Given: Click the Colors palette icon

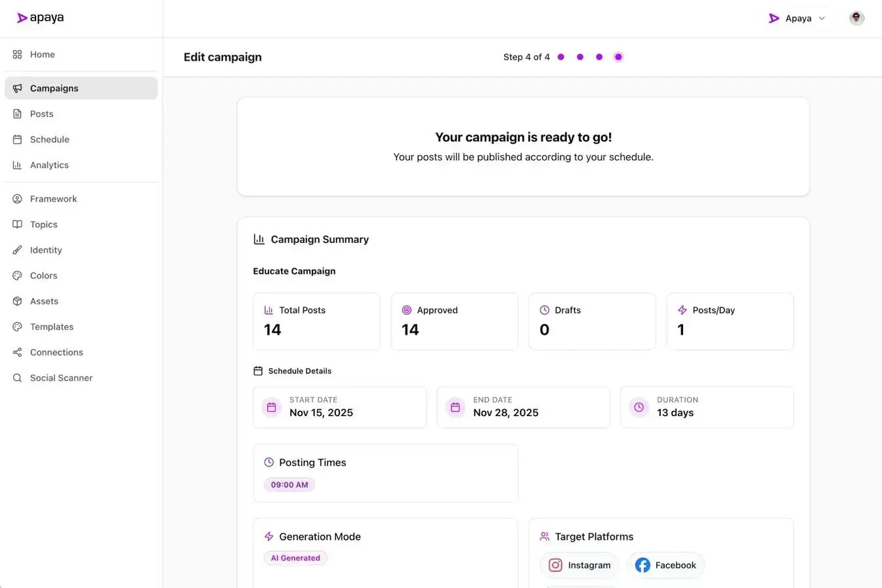Looking at the screenshot, I should [18, 276].
